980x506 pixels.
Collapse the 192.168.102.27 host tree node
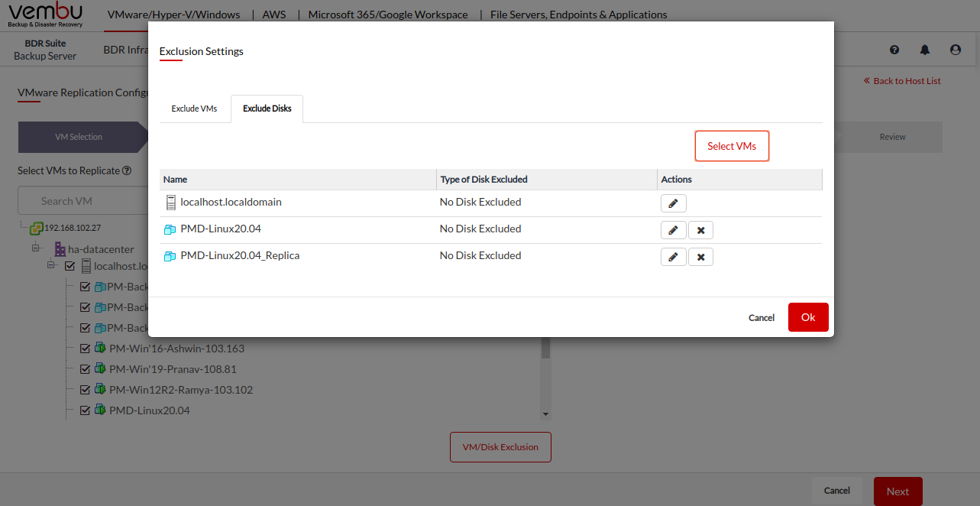[x=22, y=227]
